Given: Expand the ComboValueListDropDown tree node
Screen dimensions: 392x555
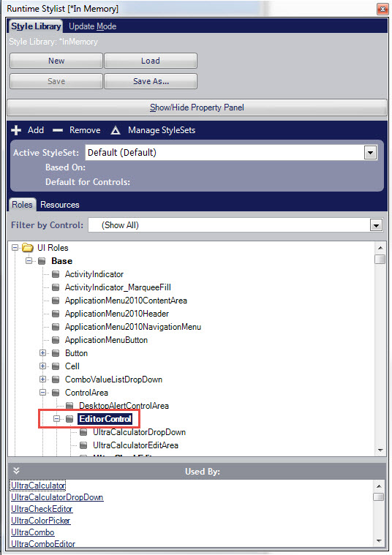Looking at the screenshot, I should [x=43, y=380].
